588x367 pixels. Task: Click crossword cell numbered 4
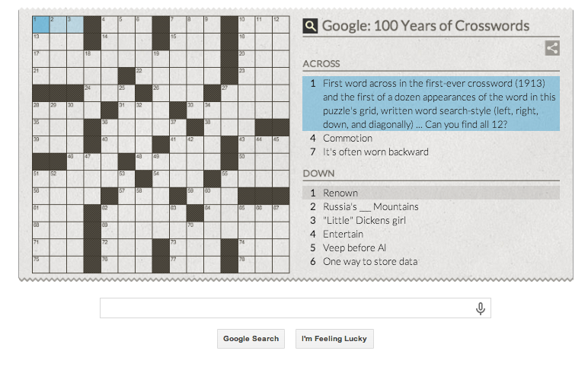click(110, 24)
